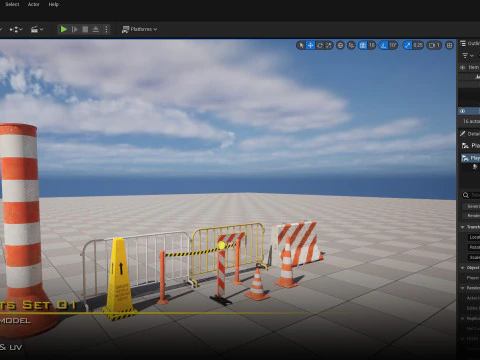Activate the Scale gizmo tool
Viewport: 480px width, 360px height.
[329, 45]
